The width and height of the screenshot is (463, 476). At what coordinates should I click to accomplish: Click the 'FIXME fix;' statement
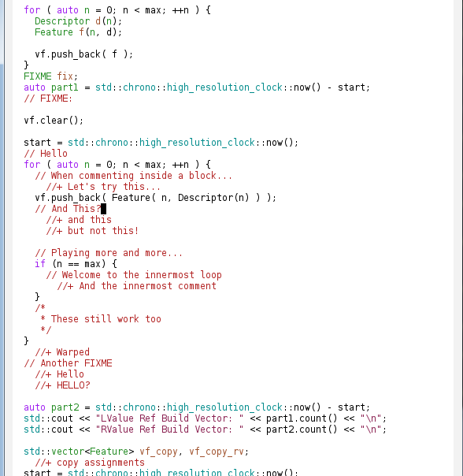51,76
